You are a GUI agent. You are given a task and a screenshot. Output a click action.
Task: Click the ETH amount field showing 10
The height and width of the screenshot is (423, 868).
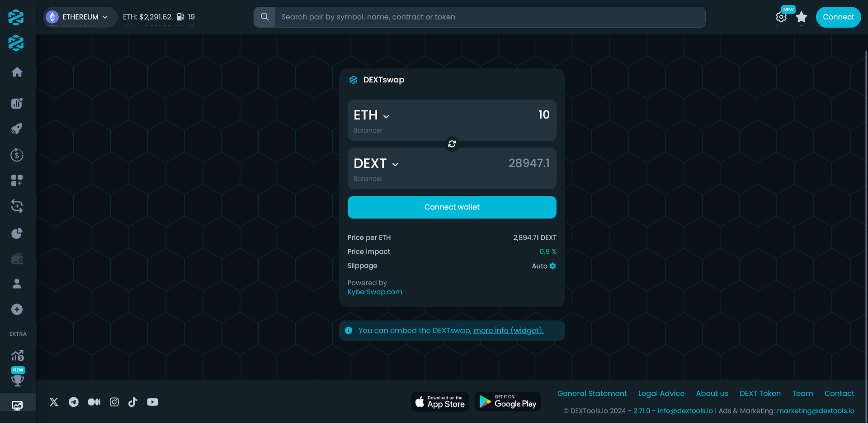point(543,115)
